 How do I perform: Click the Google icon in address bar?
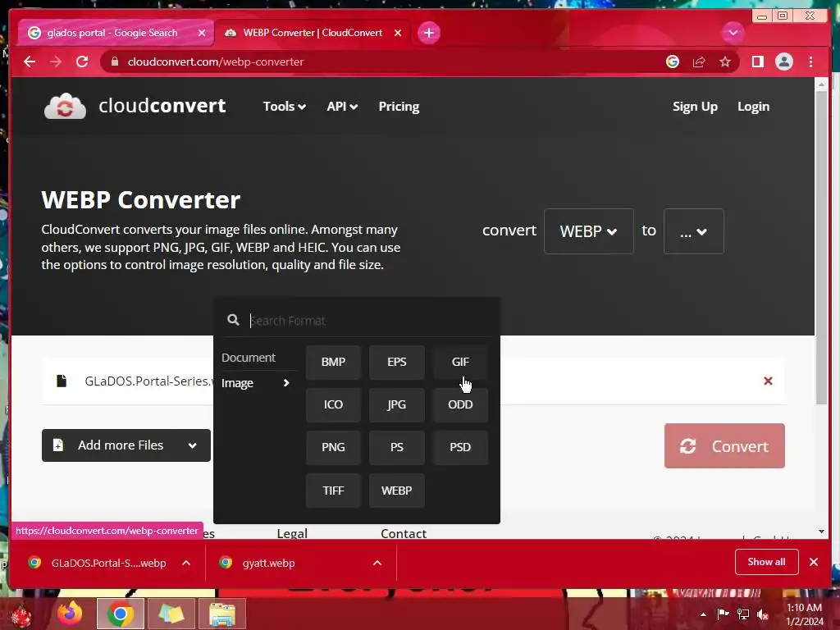coord(673,62)
